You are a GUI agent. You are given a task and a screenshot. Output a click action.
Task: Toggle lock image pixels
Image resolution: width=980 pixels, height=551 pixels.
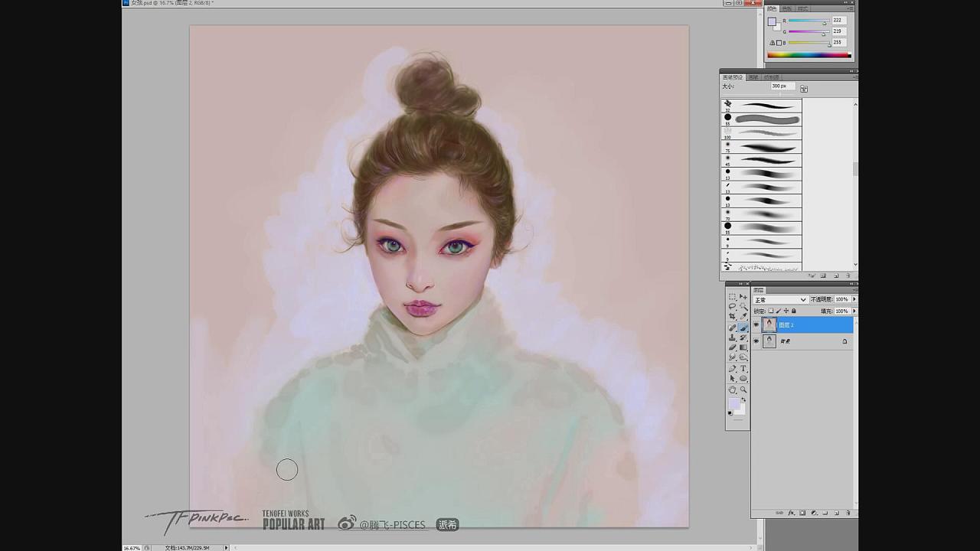778,311
